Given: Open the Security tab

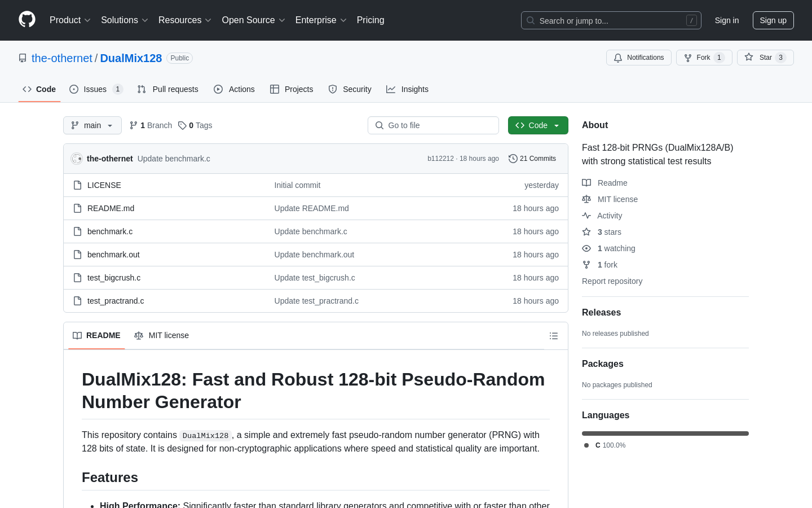Looking at the screenshot, I should click(x=350, y=89).
